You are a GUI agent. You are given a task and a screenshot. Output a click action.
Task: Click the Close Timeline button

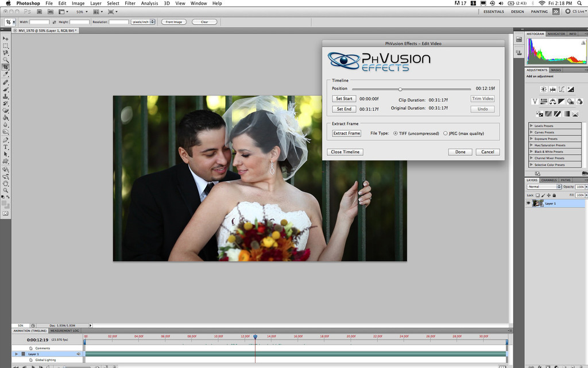click(345, 152)
